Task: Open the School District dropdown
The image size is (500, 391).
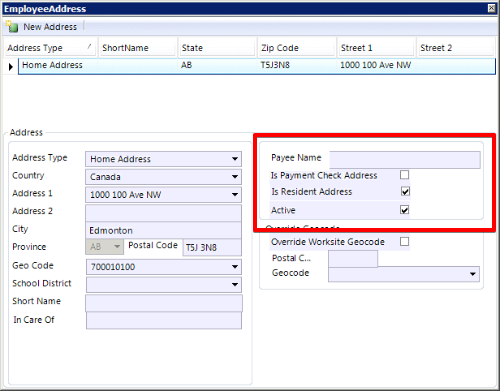Action: click(x=163, y=285)
